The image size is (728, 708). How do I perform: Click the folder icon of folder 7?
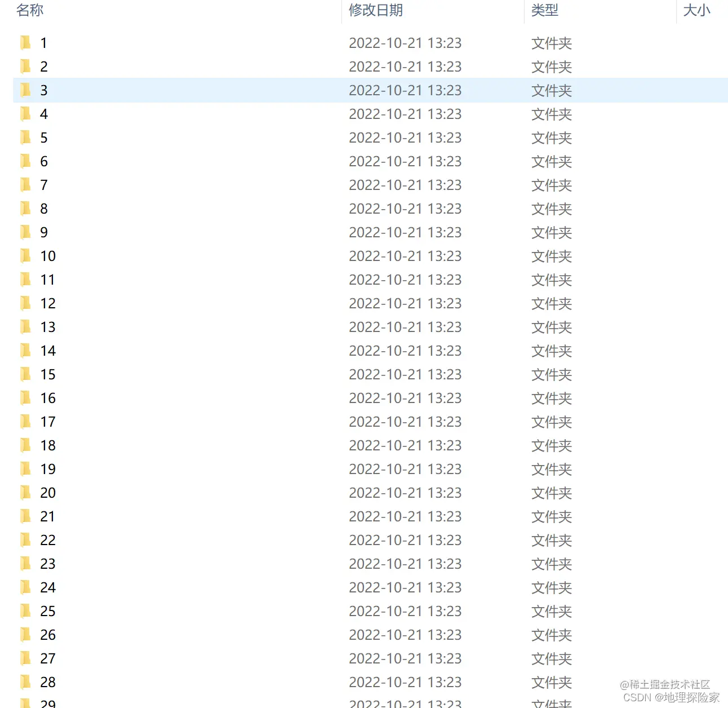coord(25,185)
